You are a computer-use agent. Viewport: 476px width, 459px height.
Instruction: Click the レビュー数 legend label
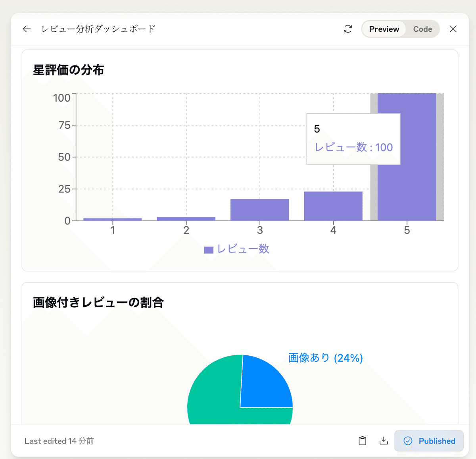pyautogui.click(x=243, y=249)
